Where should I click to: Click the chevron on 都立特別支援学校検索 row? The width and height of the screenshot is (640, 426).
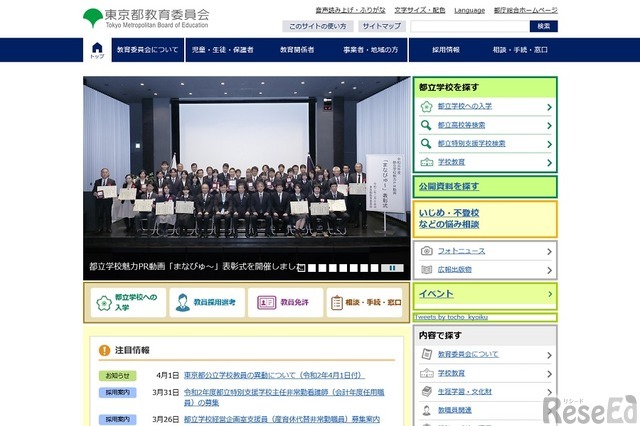coord(549,144)
